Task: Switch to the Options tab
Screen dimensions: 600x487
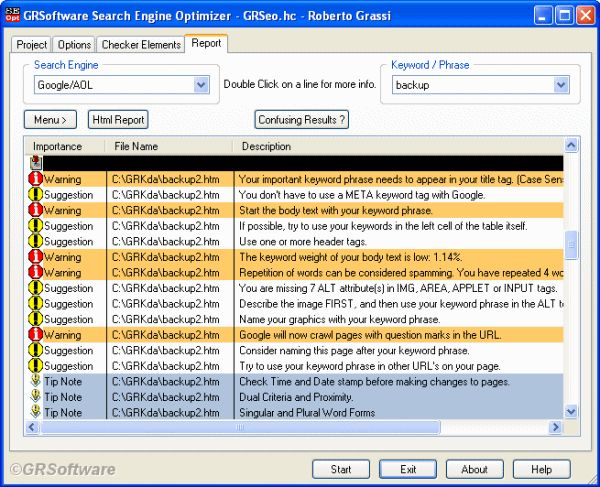Action: [75, 45]
